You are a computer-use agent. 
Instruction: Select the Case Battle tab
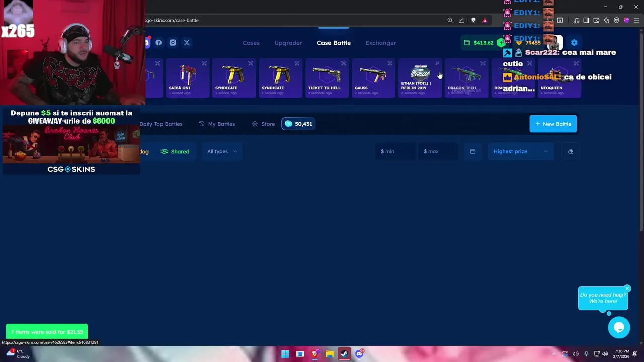pyautogui.click(x=334, y=43)
